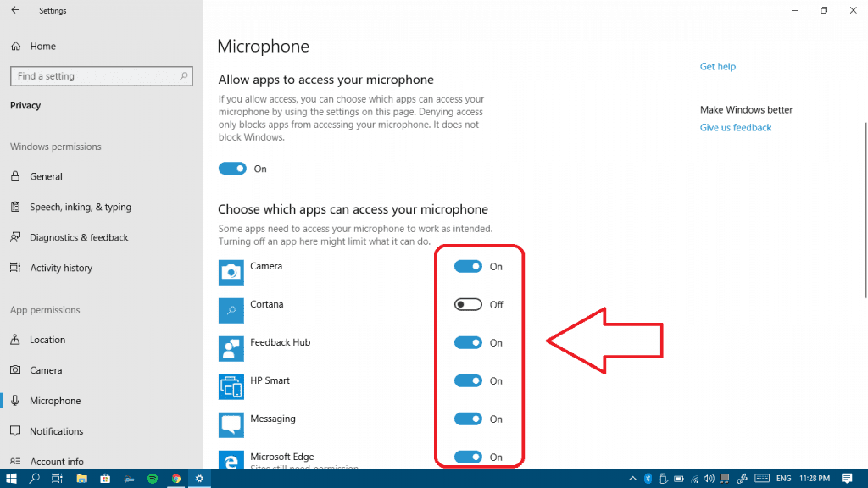
Task: Click the search magnifier in the settings search box
Action: [x=183, y=75]
